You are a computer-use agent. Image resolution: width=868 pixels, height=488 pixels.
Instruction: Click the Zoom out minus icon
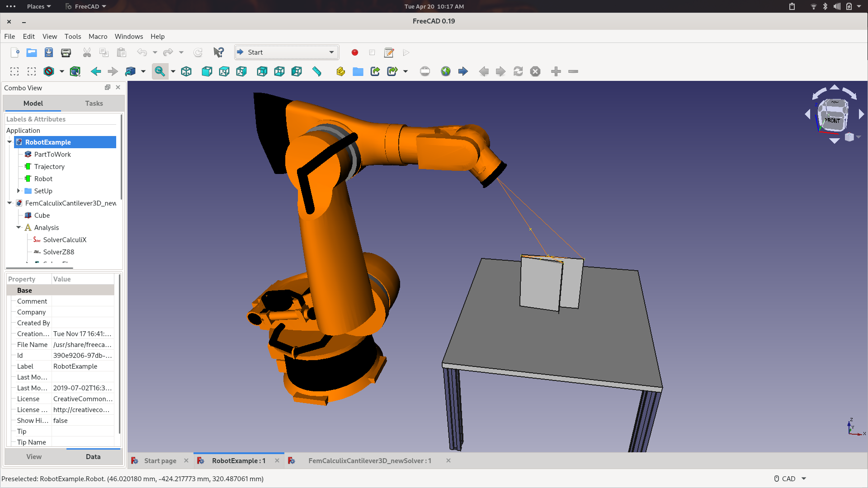tap(573, 71)
